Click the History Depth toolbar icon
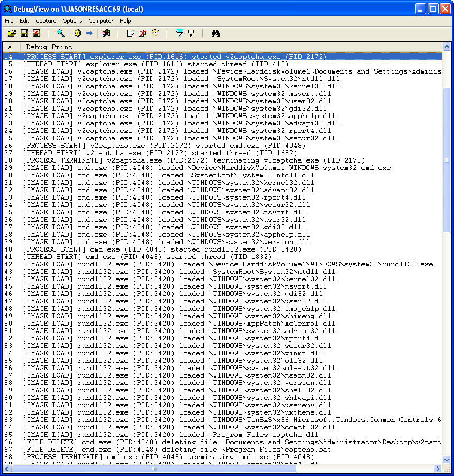 click(x=191, y=33)
